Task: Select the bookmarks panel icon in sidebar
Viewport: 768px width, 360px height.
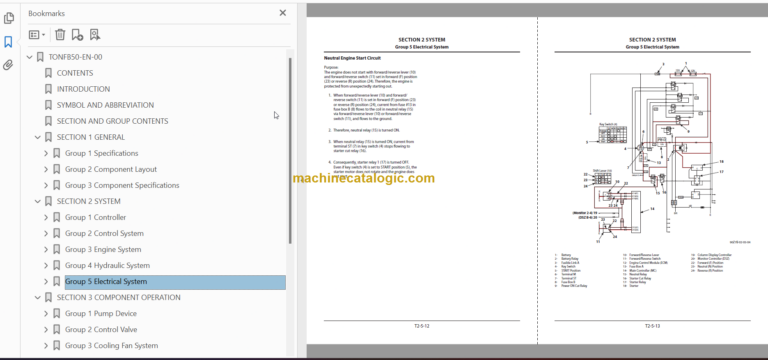Action: coord(8,42)
